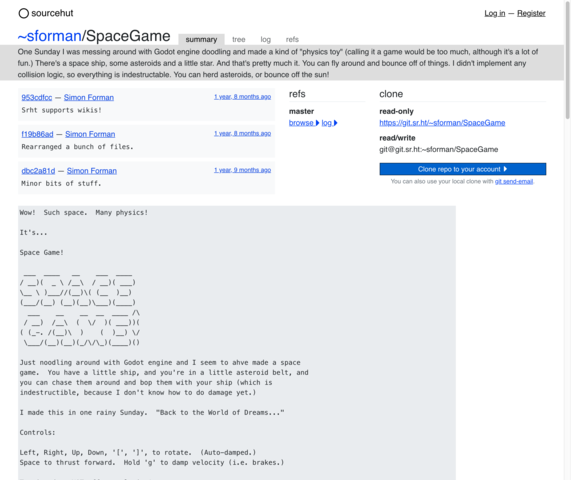The width and height of the screenshot is (571, 480).
Task: Open the refs tab
Action: [x=292, y=39]
